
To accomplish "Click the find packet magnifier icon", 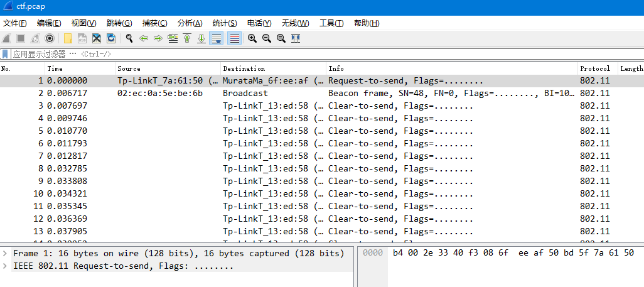I will 129,38.
